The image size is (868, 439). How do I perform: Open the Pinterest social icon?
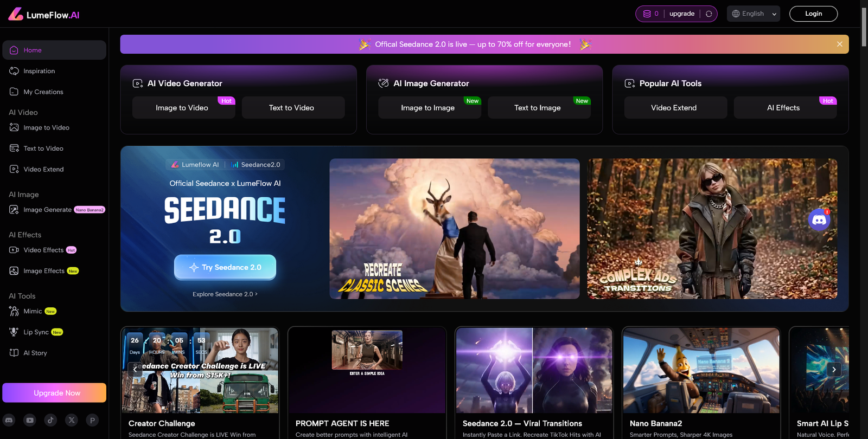coord(92,420)
